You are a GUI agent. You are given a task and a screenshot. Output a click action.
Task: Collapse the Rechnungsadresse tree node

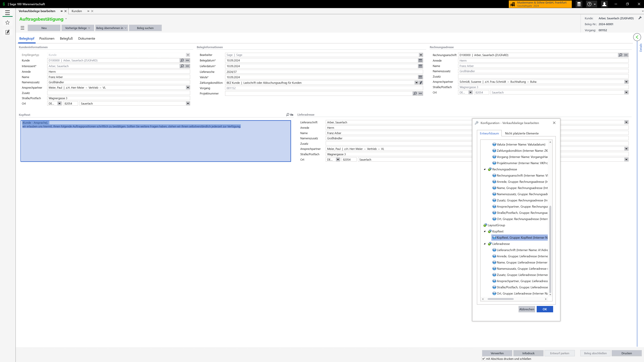click(x=484, y=169)
